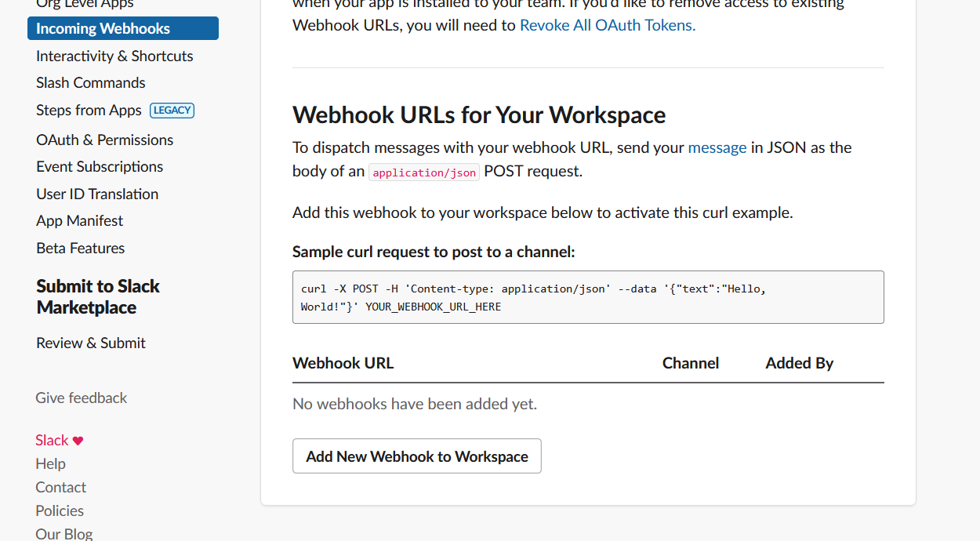The height and width of the screenshot is (541, 980).
Task: Click Review & Submit link
Action: (x=91, y=343)
